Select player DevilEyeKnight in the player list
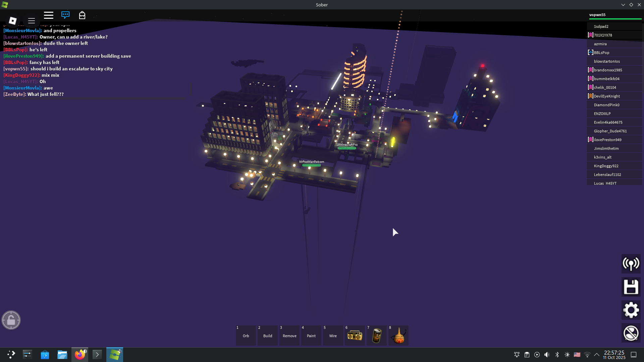This screenshot has height=362, width=644. (x=607, y=96)
